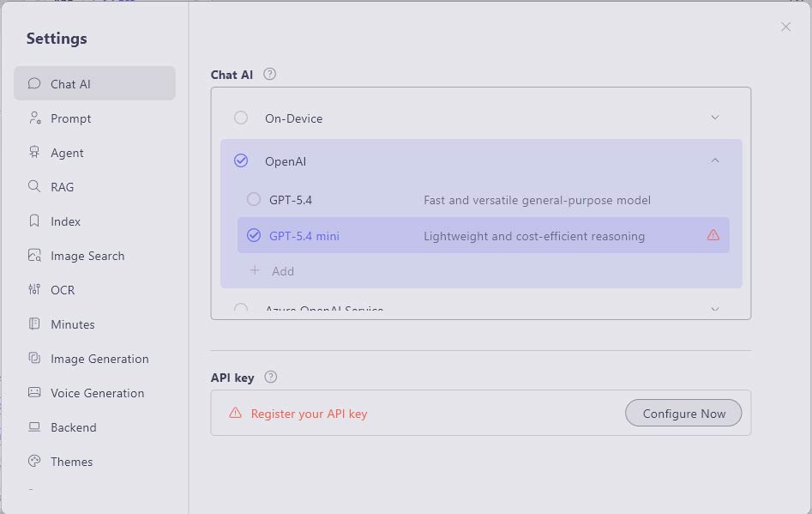This screenshot has width=812, height=514.
Task: Click 'Lightweight and cost-efficient reasoning' description
Action: tap(534, 236)
